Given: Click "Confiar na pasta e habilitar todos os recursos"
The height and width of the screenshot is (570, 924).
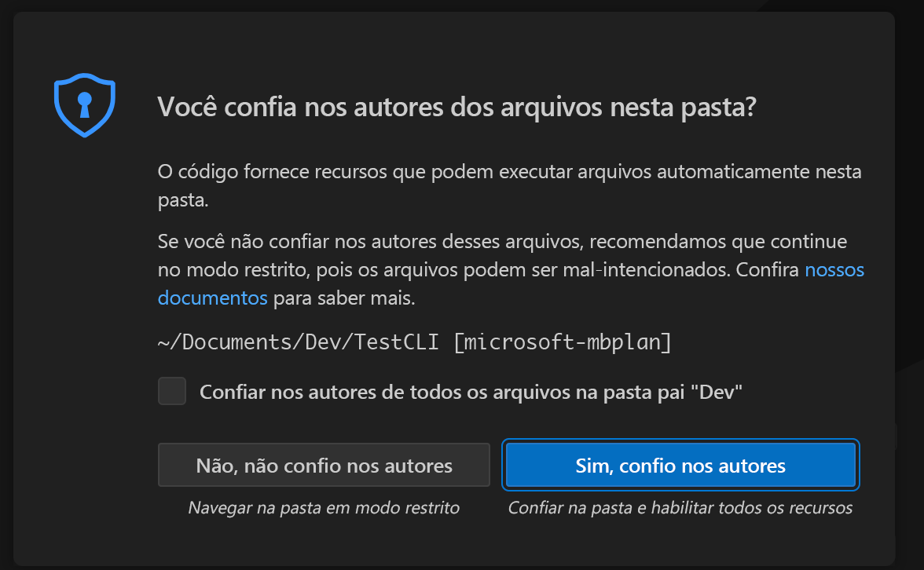Looking at the screenshot, I should pyautogui.click(x=680, y=507).
